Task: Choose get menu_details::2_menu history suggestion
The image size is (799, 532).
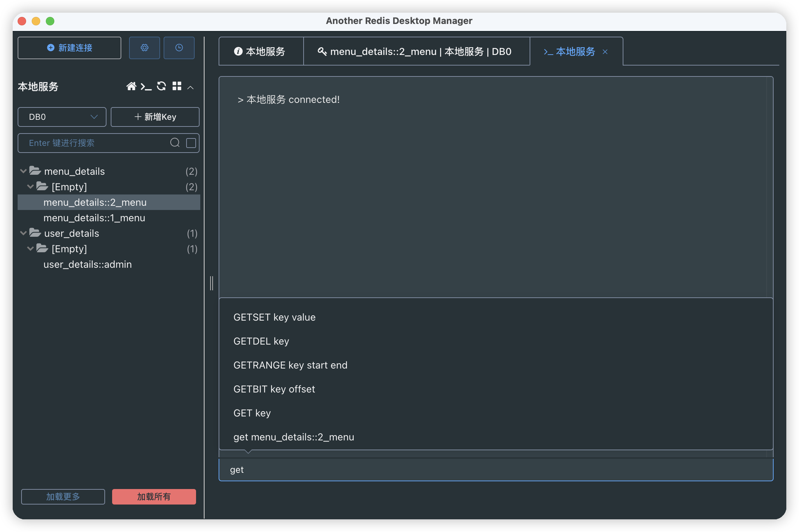Action: point(496,437)
